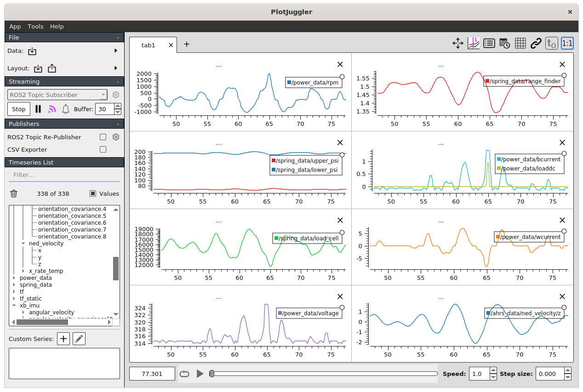Open the Tools menu

[35, 27]
